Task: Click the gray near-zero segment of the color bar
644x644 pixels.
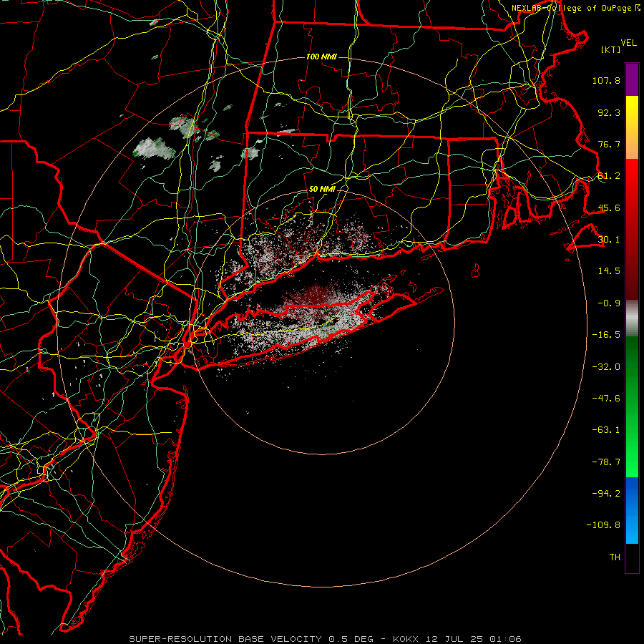Action: pyautogui.click(x=632, y=318)
